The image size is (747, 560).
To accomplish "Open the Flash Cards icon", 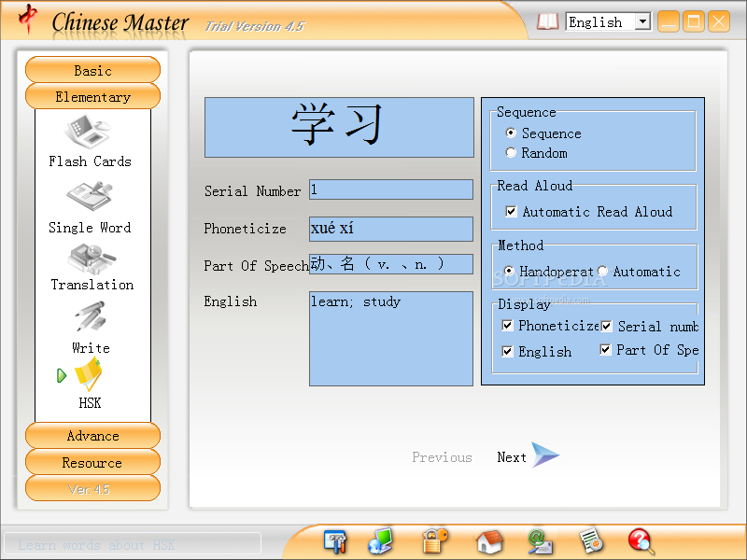I will pos(88,131).
